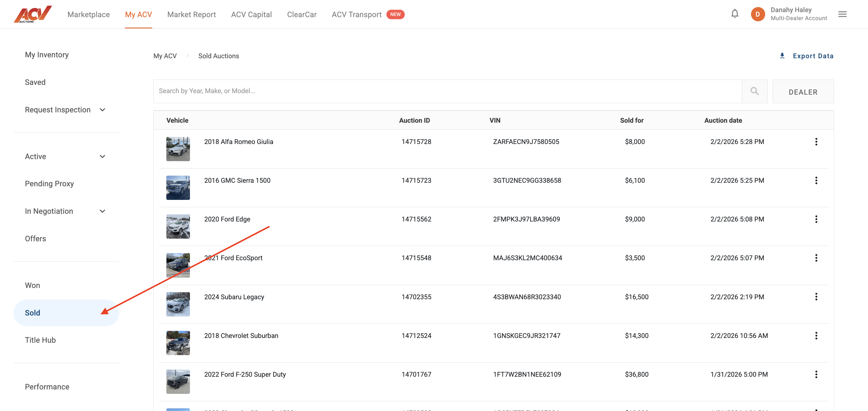Open the GMC Sierra 1500 thumbnail
The height and width of the screenshot is (411, 868).
click(178, 187)
